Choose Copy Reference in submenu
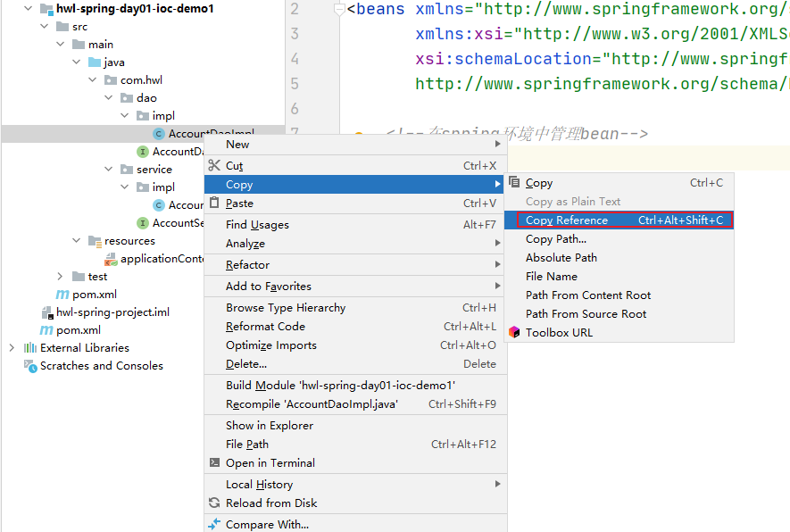 (x=619, y=220)
